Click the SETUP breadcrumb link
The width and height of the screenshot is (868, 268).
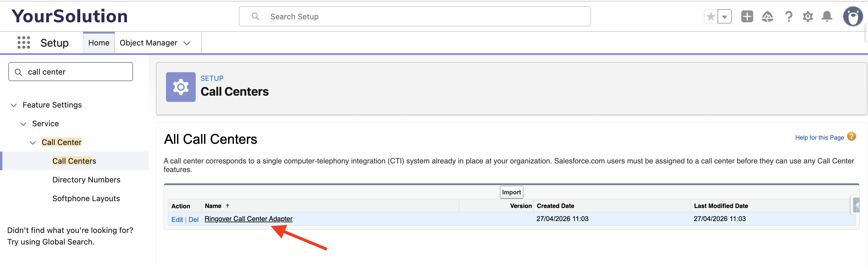coord(212,78)
